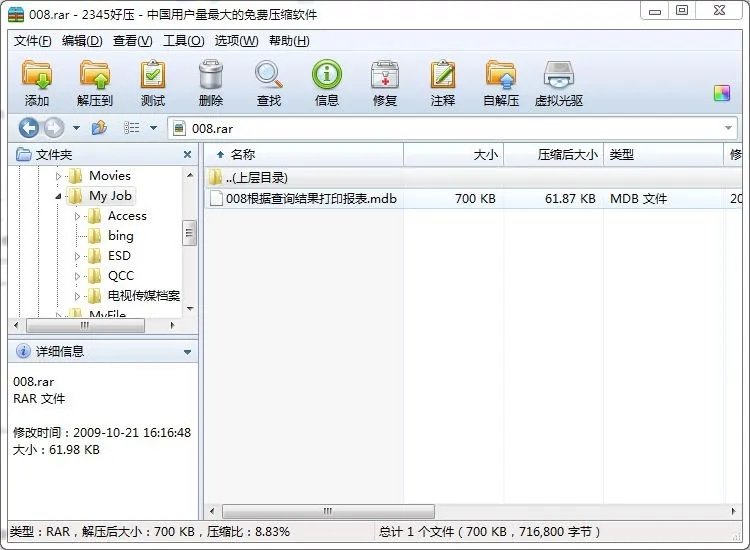Click the 61.87 KB compressed size cell
Screen dimensions: 750x550
(x=570, y=198)
